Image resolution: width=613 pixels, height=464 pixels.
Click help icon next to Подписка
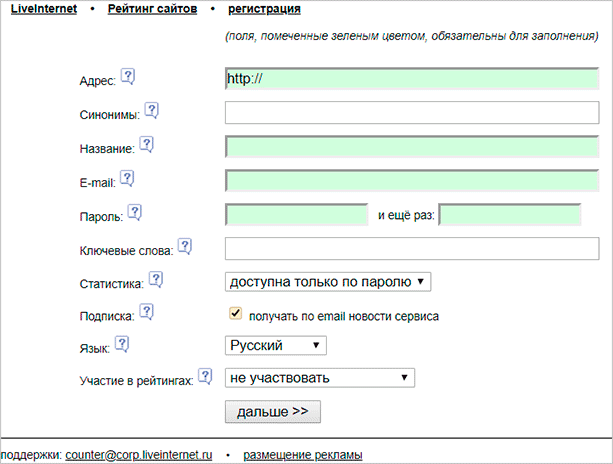click(x=146, y=312)
